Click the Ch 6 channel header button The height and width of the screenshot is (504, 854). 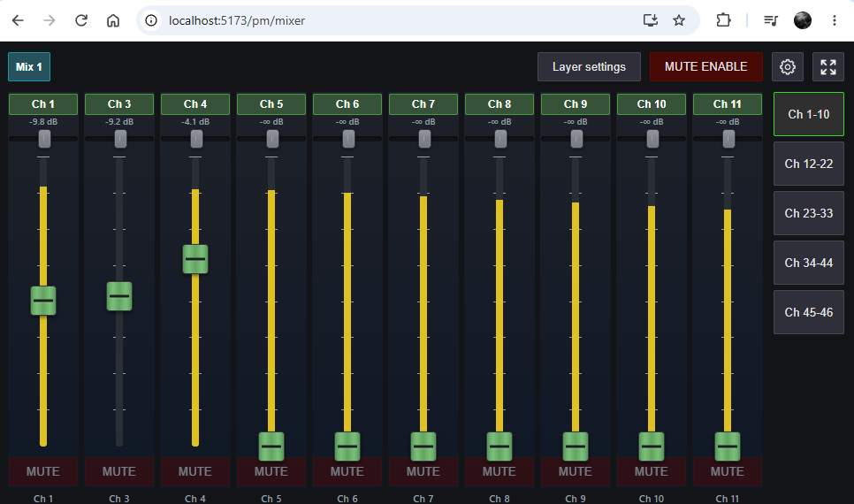pyautogui.click(x=347, y=104)
